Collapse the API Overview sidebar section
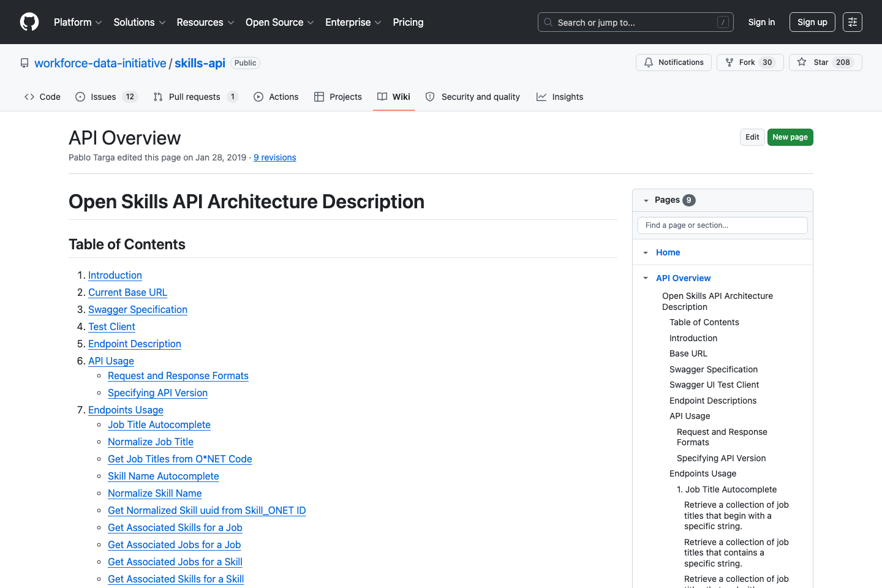Image resolution: width=882 pixels, height=588 pixels. [645, 277]
